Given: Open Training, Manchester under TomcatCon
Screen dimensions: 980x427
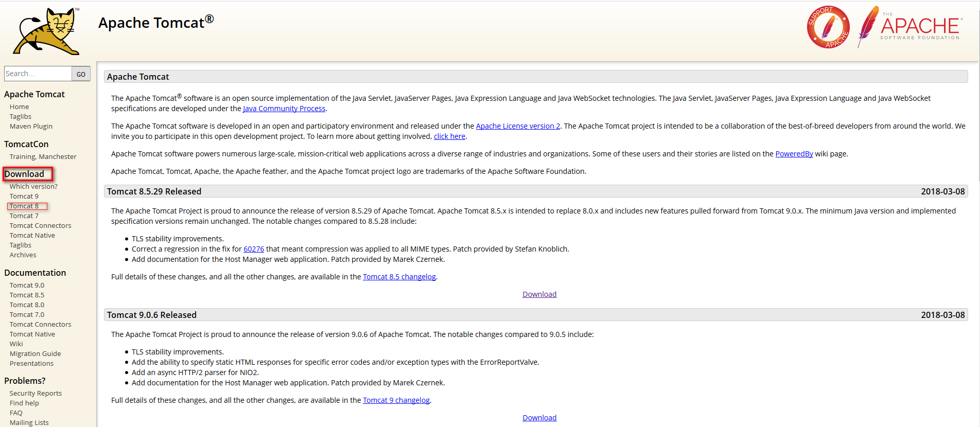Looking at the screenshot, I should point(43,156).
